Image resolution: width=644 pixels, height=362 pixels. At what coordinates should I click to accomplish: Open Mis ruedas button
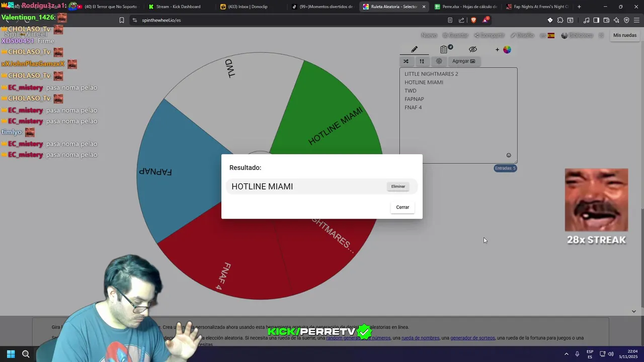(625, 35)
